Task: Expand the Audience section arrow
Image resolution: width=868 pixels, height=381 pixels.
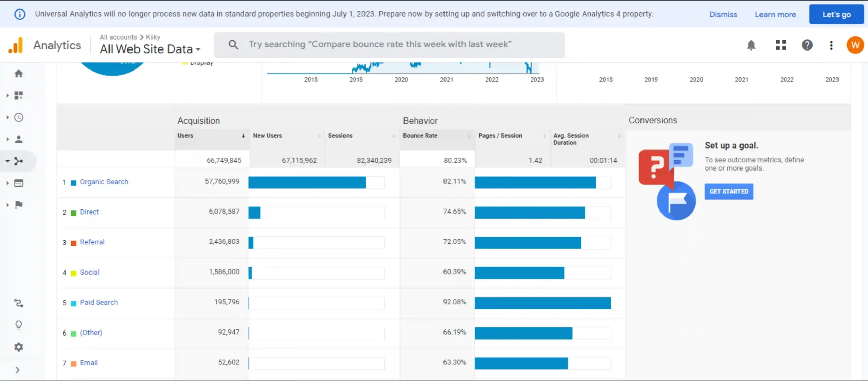Action: pyautogui.click(x=7, y=139)
